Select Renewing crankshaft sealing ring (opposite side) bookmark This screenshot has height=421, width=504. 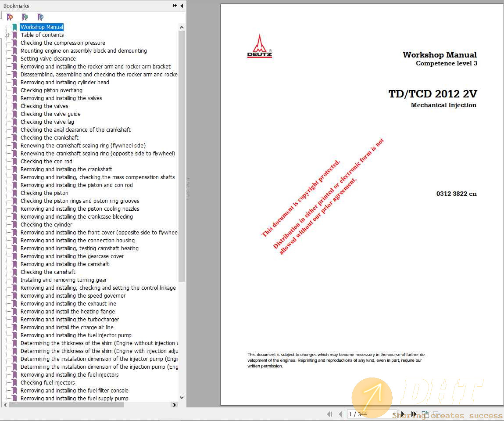[x=98, y=153]
